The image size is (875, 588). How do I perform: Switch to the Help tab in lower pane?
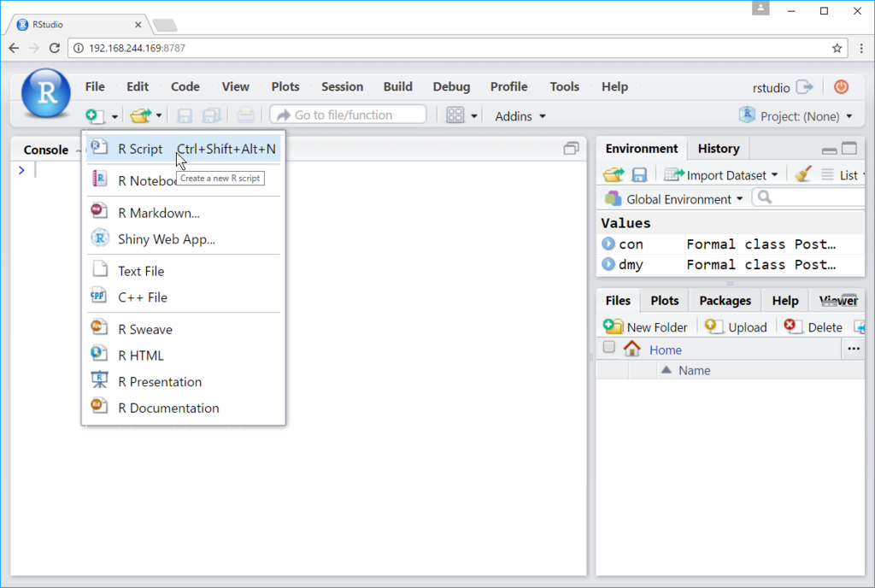coord(785,301)
